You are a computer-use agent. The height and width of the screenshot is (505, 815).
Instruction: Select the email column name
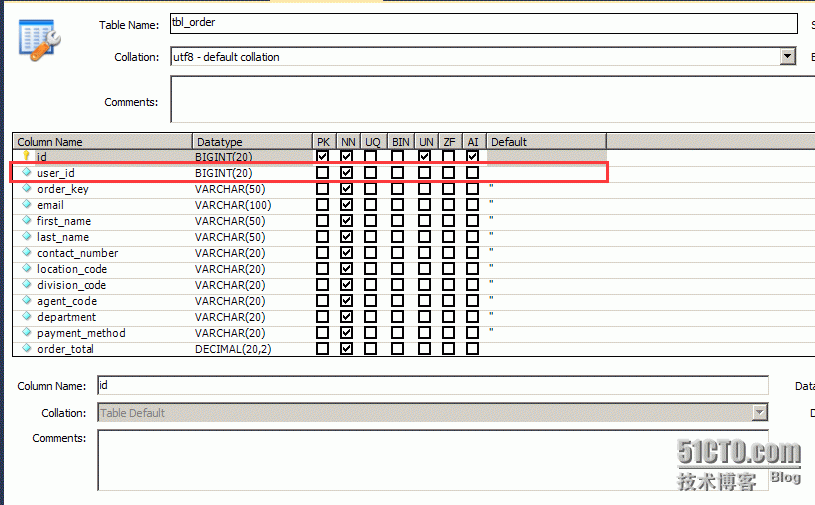coord(50,205)
